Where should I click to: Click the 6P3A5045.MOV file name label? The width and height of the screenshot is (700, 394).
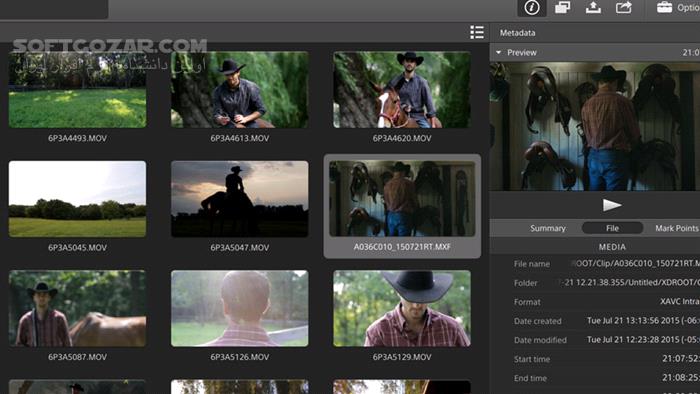tap(77, 248)
